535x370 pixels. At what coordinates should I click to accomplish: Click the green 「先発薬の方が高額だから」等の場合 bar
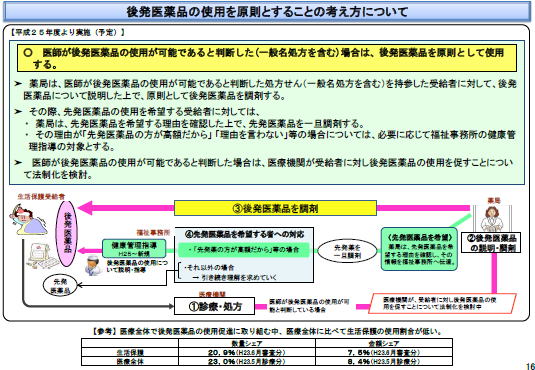(244, 250)
